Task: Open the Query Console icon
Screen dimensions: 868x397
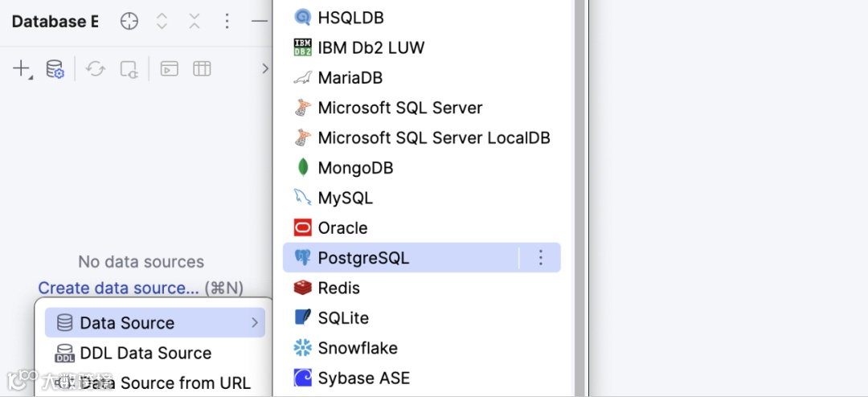Action: (x=170, y=68)
